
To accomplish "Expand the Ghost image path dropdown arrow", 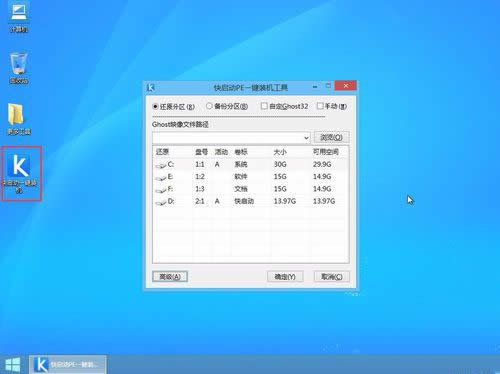I will (x=306, y=138).
